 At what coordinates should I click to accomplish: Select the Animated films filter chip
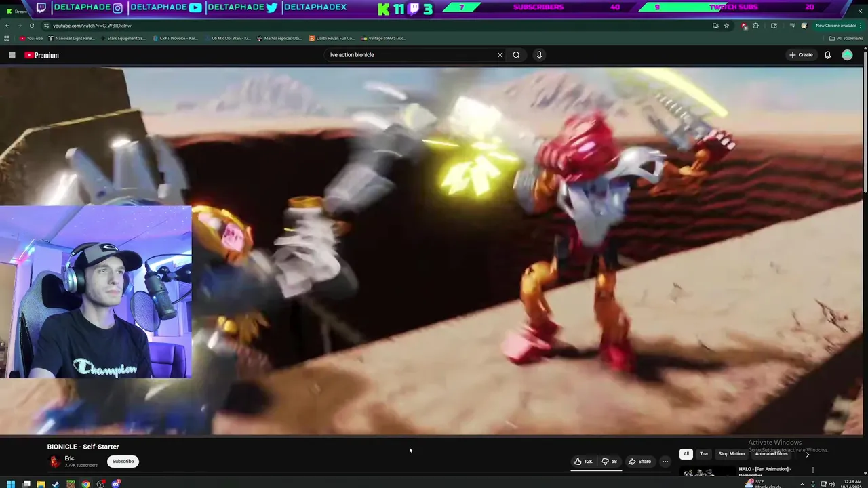772,454
